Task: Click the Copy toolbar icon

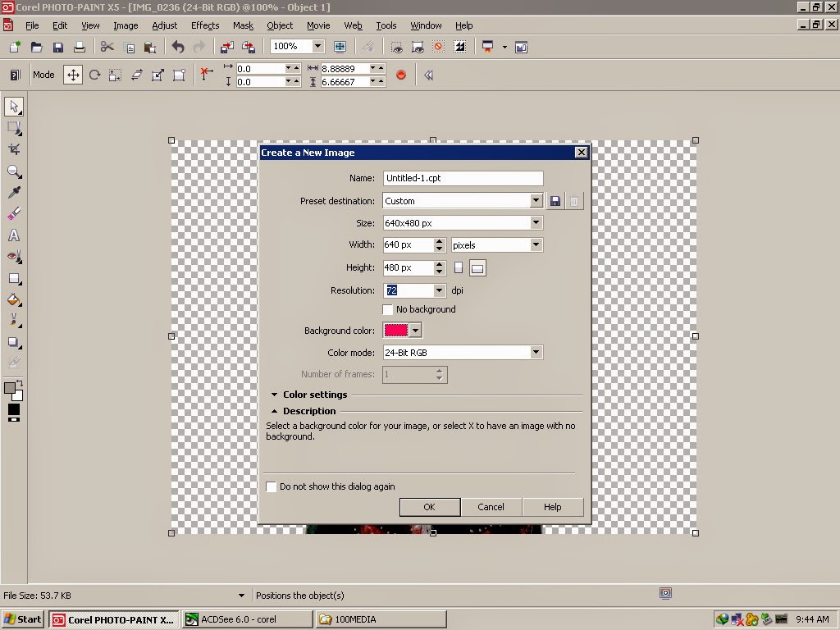Action: tap(129, 47)
